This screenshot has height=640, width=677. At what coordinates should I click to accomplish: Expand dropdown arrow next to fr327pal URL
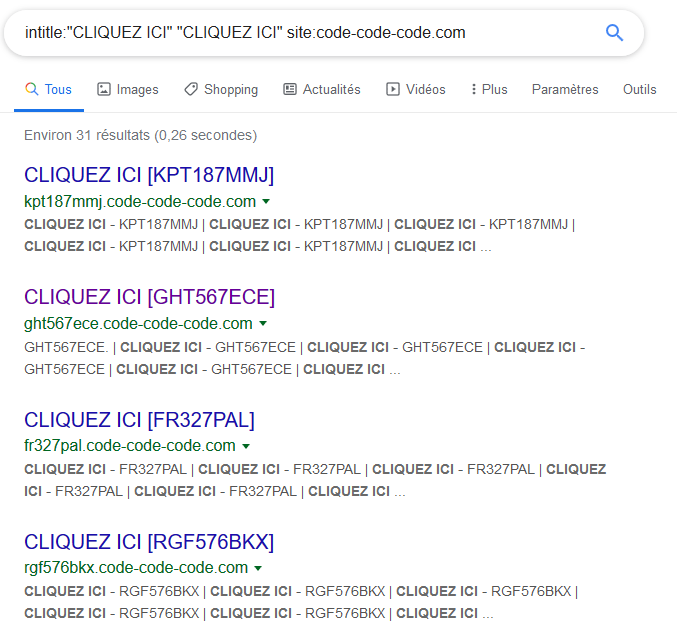[x=246, y=446]
